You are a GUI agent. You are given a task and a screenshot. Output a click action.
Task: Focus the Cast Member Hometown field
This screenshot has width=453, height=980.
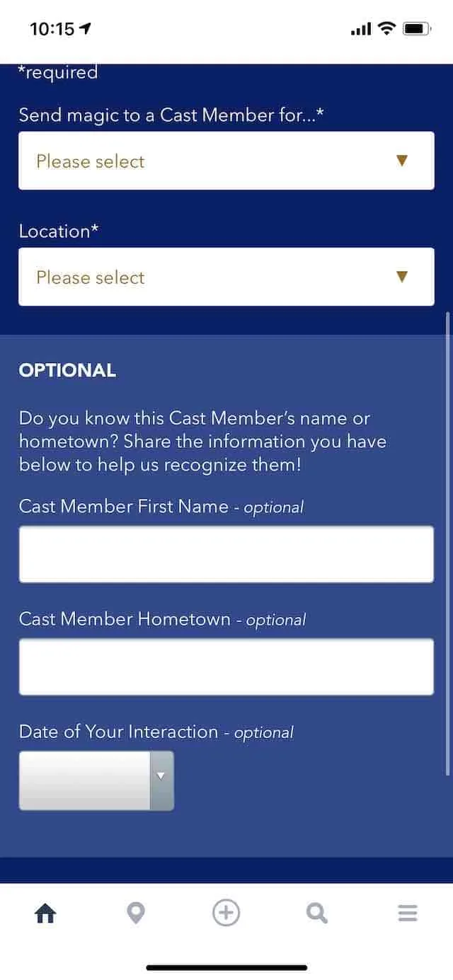[x=226, y=667]
